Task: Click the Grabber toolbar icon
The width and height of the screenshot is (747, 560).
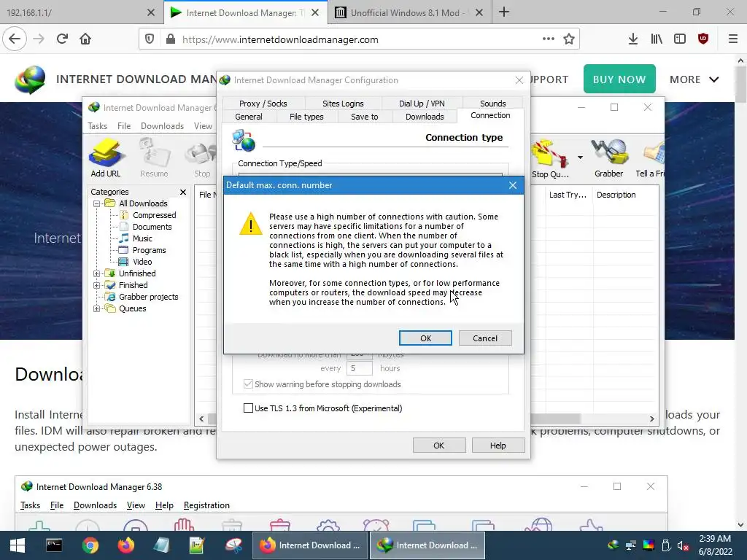Action: pyautogui.click(x=609, y=158)
